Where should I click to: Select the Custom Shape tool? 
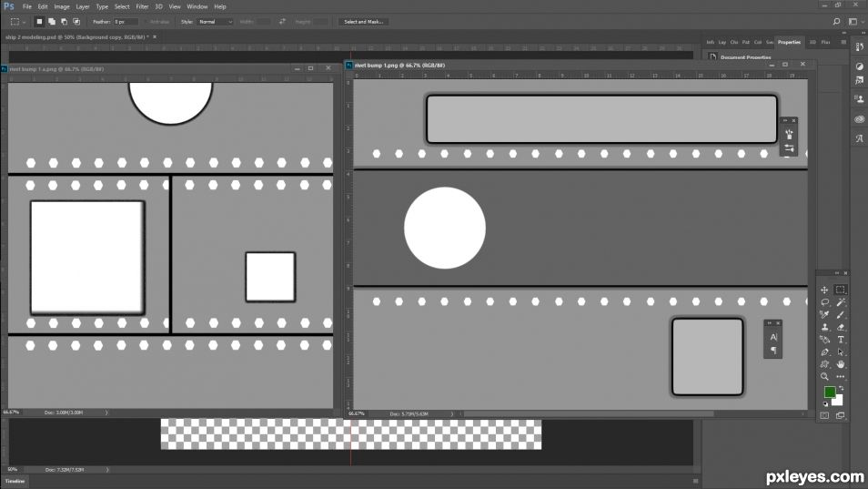click(824, 364)
